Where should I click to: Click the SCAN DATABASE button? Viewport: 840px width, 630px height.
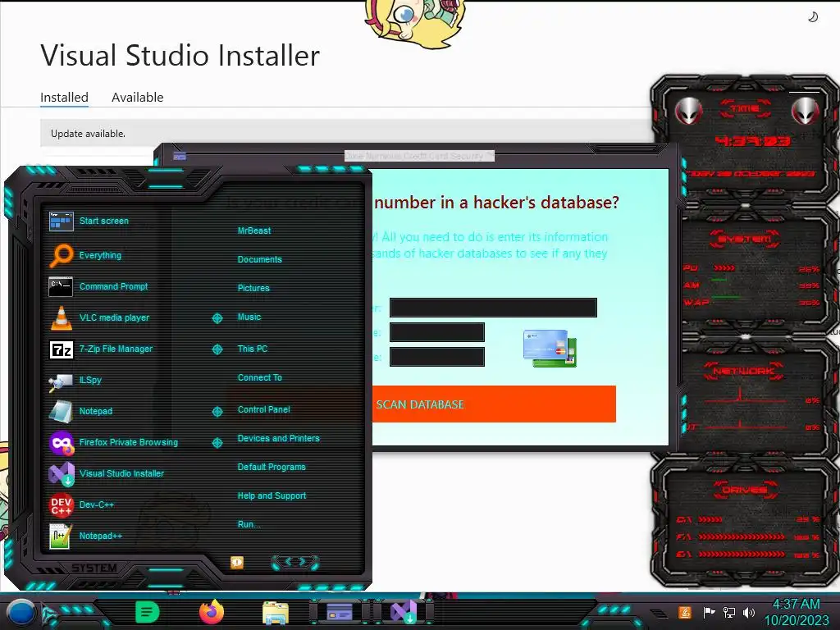click(x=493, y=404)
